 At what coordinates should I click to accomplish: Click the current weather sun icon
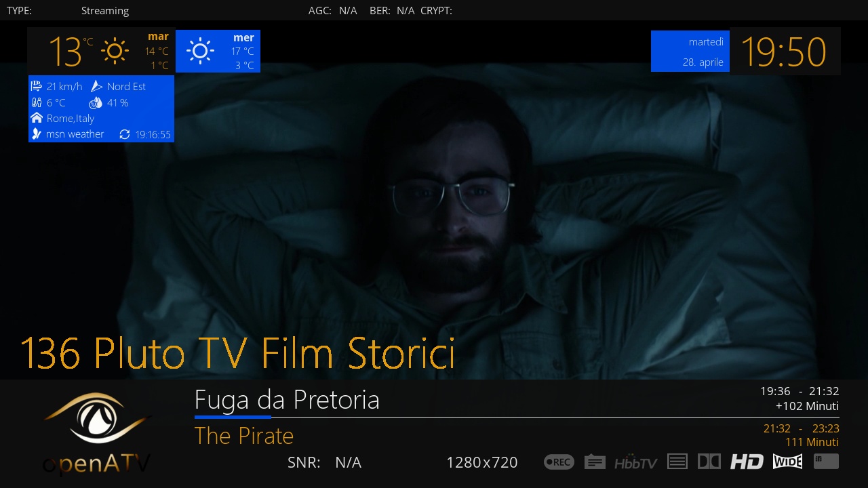(115, 51)
